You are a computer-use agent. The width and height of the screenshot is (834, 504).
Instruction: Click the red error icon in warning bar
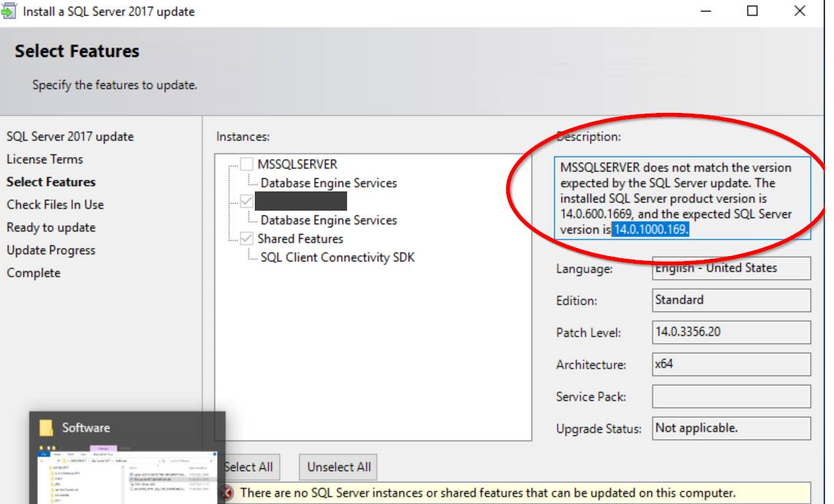click(x=227, y=493)
